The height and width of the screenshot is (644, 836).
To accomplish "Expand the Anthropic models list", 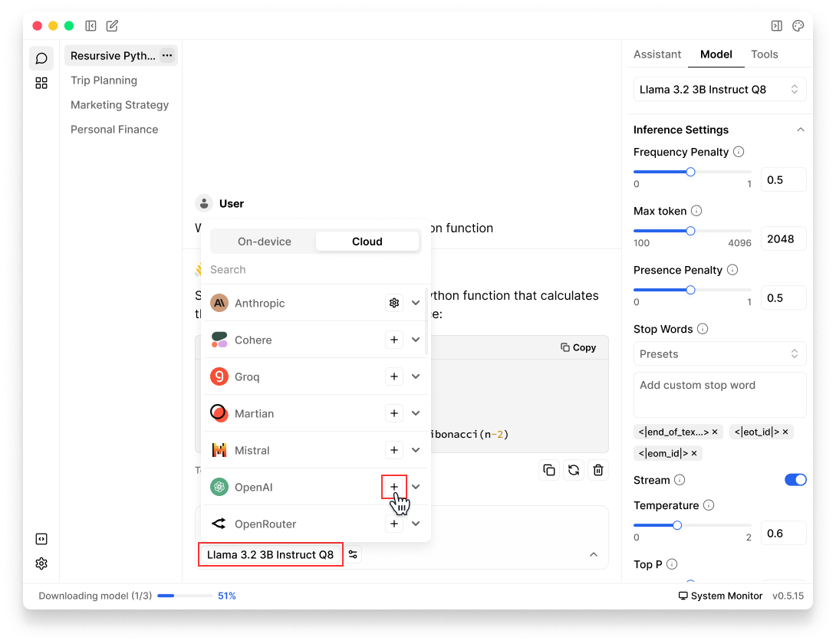I will point(416,303).
